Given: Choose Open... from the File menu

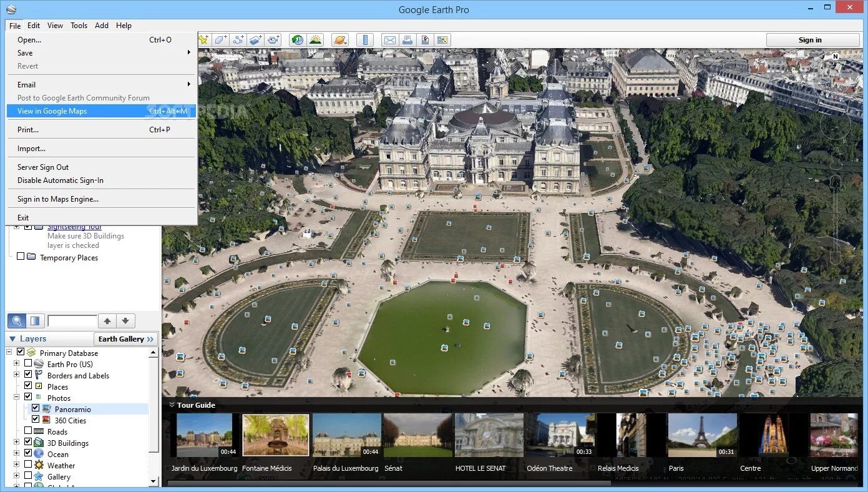Looking at the screenshot, I should point(101,40).
